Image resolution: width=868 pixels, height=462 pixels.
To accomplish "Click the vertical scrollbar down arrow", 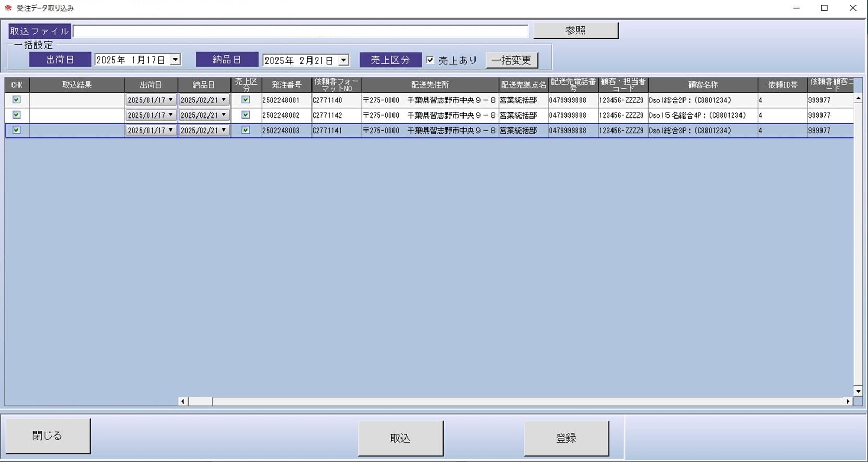I will tap(858, 390).
